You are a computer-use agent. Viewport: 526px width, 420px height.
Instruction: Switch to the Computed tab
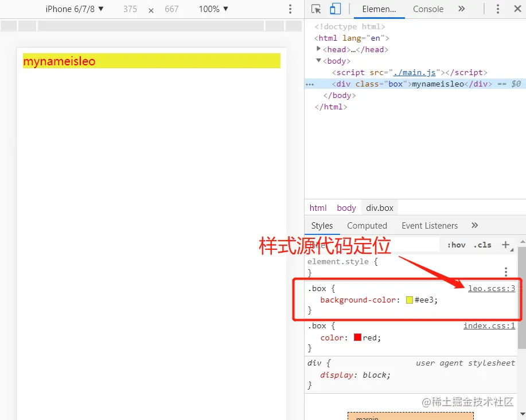pos(367,225)
